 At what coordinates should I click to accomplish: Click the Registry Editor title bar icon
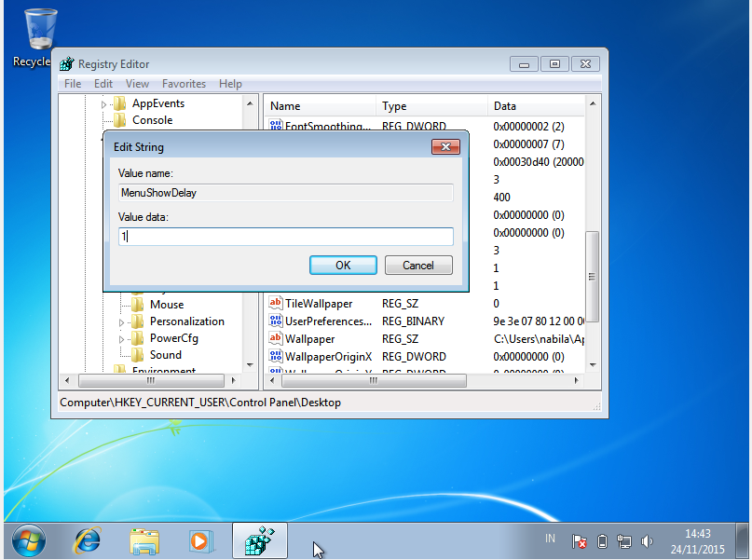tap(67, 63)
